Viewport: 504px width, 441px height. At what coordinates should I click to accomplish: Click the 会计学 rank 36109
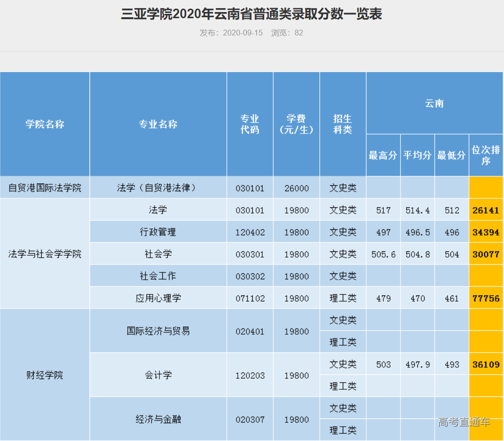[486, 364]
